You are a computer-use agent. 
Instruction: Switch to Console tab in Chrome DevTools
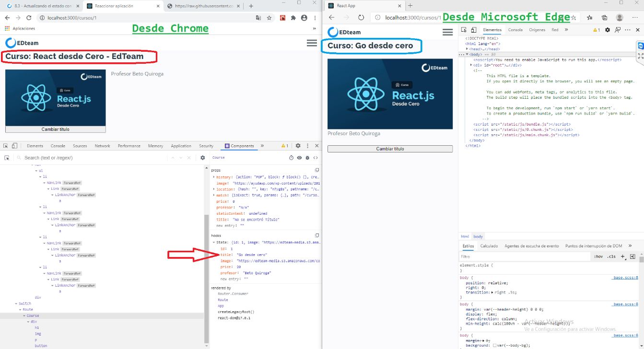(58, 146)
